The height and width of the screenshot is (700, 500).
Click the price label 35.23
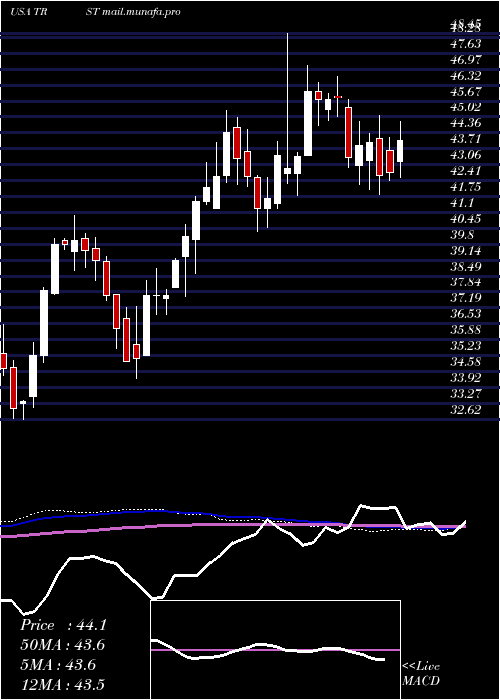tap(466, 346)
